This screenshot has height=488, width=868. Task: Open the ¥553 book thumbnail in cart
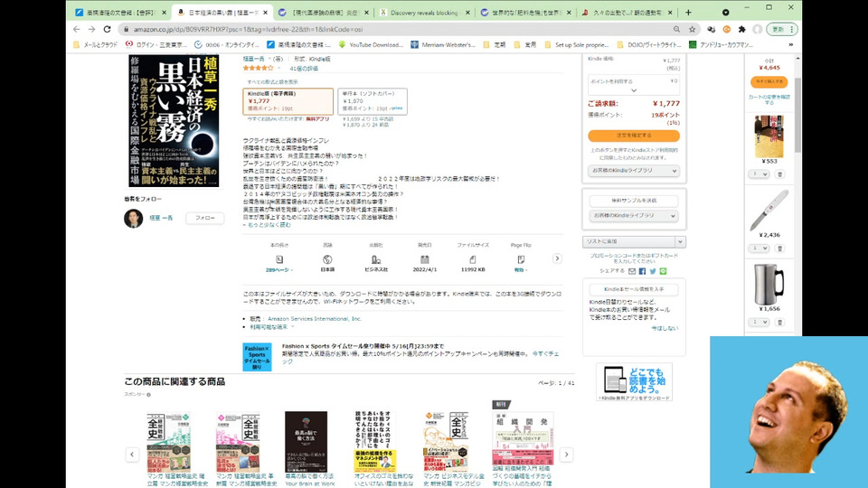769,136
